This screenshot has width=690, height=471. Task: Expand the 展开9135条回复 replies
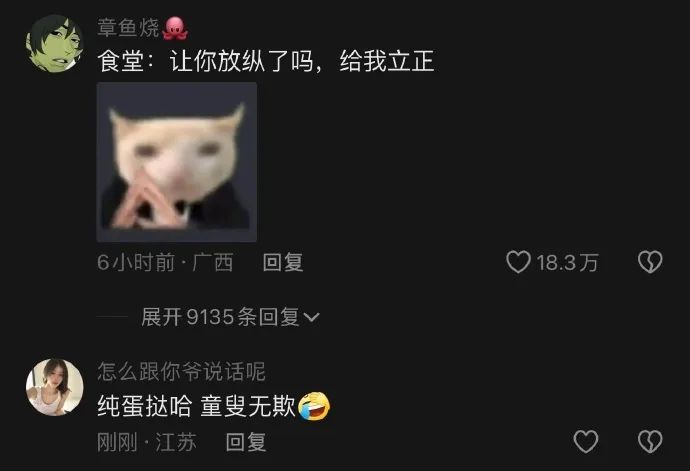coord(230,317)
